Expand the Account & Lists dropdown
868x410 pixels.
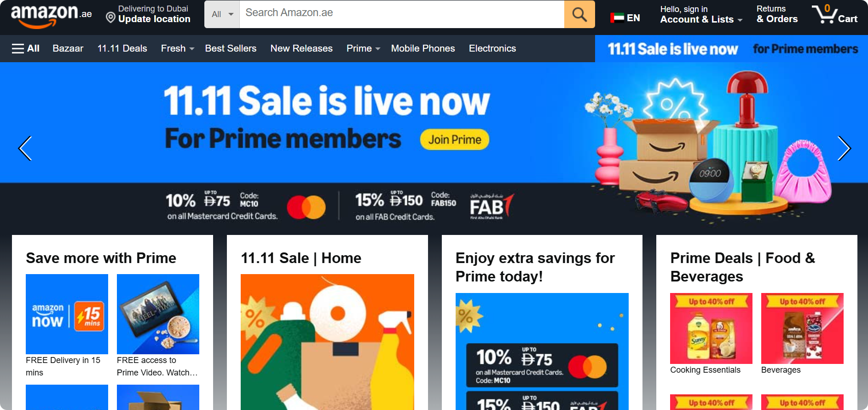pos(701,14)
